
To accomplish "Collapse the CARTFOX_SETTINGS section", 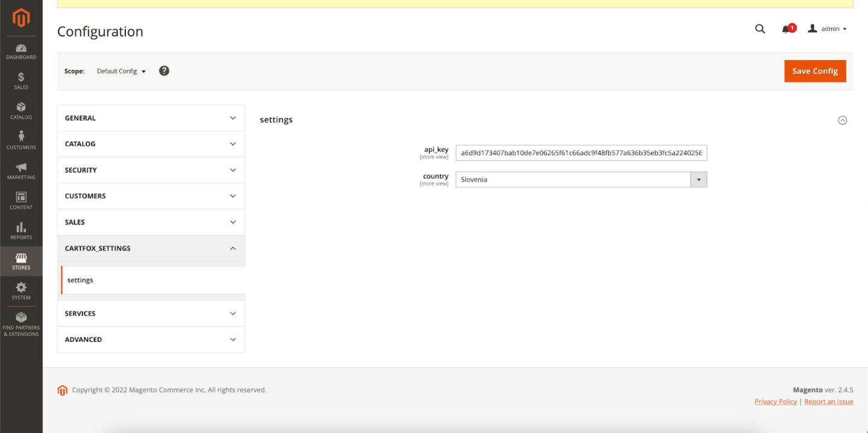I will coord(151,248).
